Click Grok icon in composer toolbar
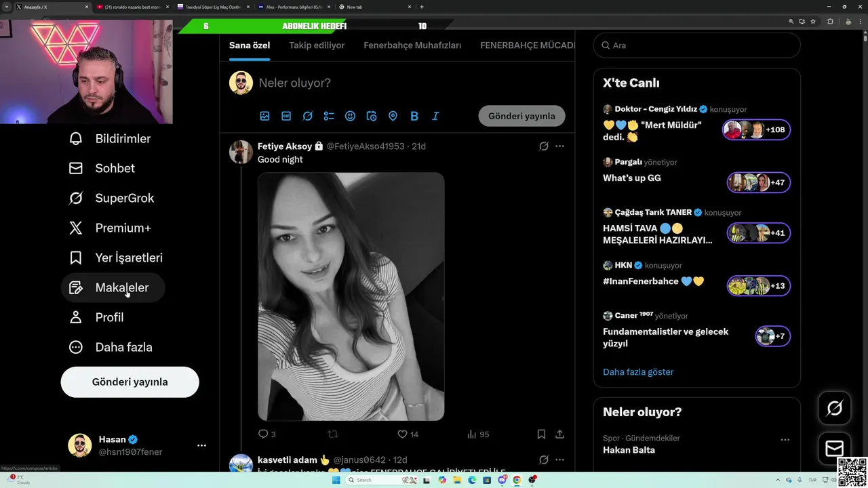This screenshot has width=868, height=488. tap(307, 116)
